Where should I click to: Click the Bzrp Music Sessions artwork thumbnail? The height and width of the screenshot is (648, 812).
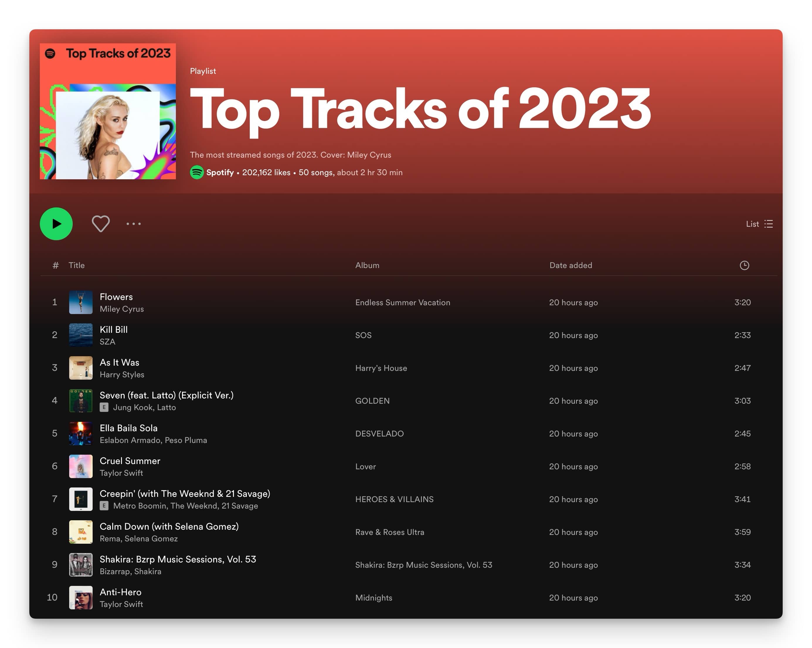[x=81, y=565]
